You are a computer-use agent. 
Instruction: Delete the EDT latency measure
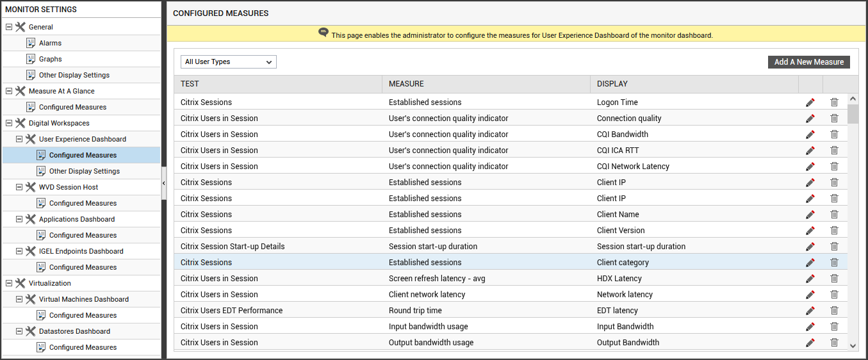click(x=834, y=310)
